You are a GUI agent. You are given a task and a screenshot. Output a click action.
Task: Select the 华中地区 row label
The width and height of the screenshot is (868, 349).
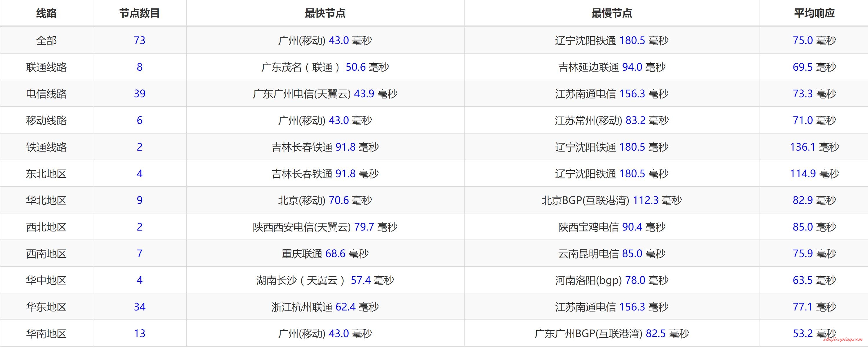pos(46,280)
